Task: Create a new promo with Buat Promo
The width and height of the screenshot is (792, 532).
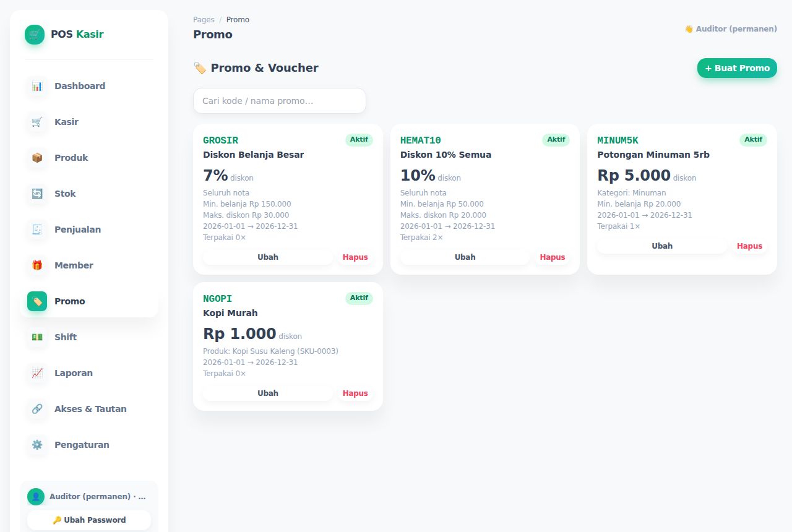Action: tap(737, 68)
